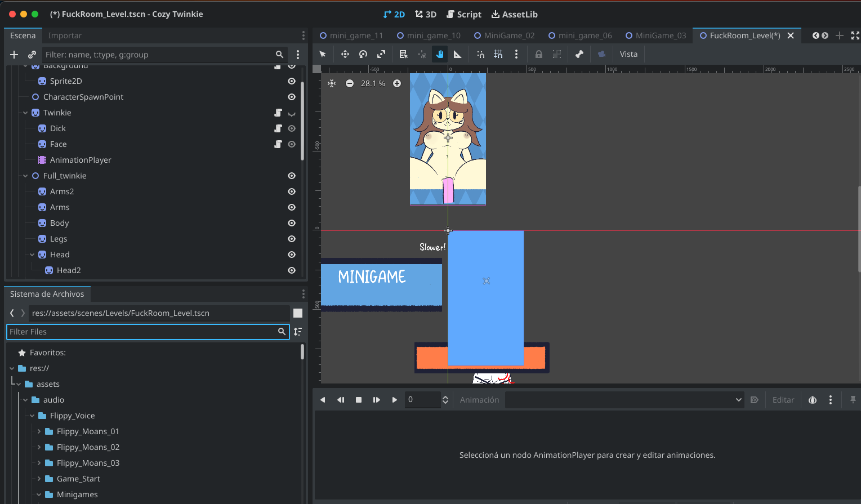Open skeleton options bone icon

[x=579, y=54]
